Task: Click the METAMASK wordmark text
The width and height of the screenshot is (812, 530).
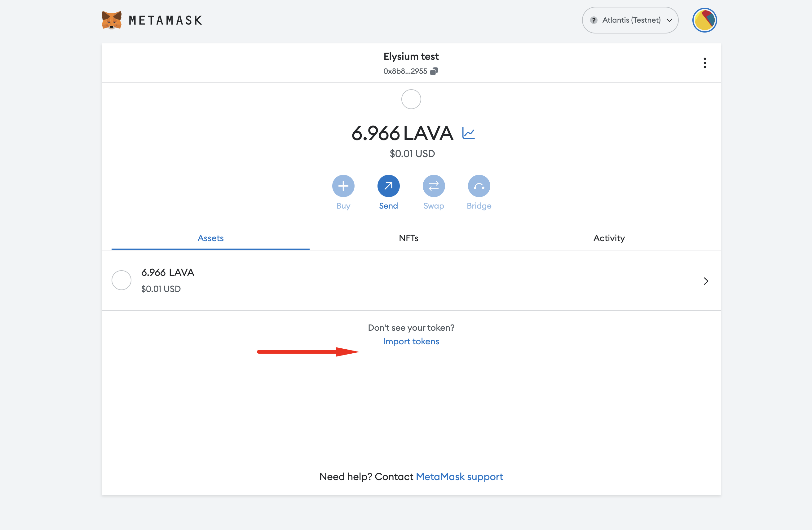Action: [165, 20]
